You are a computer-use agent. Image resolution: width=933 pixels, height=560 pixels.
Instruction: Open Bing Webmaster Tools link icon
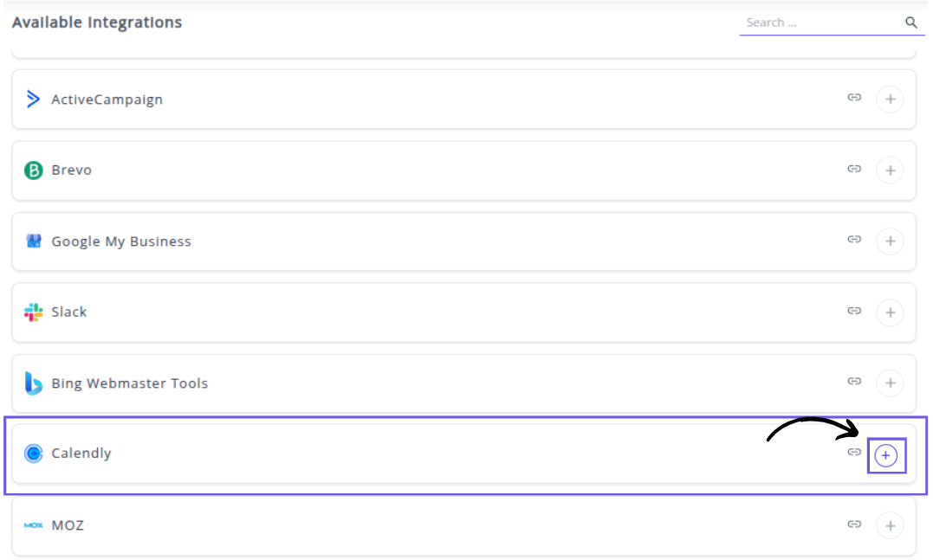(x=854, y=382)
